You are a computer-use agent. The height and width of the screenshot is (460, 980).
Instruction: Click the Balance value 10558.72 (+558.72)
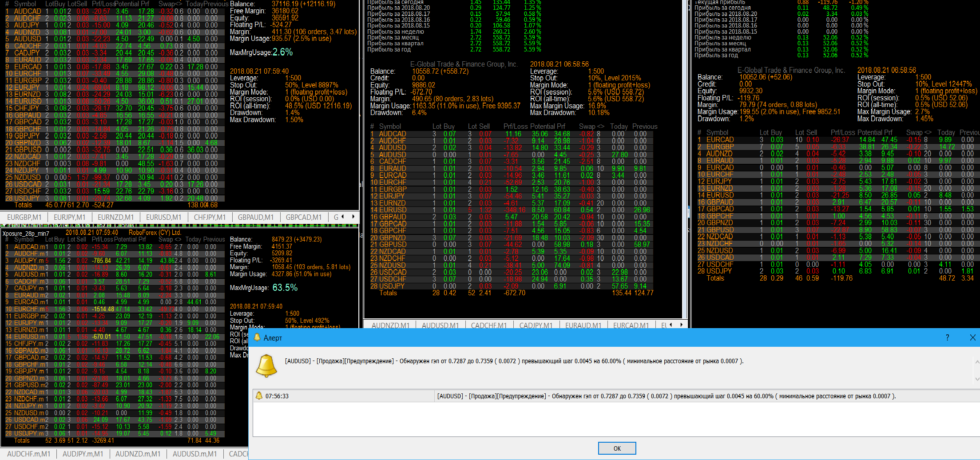tap(440, 71)
